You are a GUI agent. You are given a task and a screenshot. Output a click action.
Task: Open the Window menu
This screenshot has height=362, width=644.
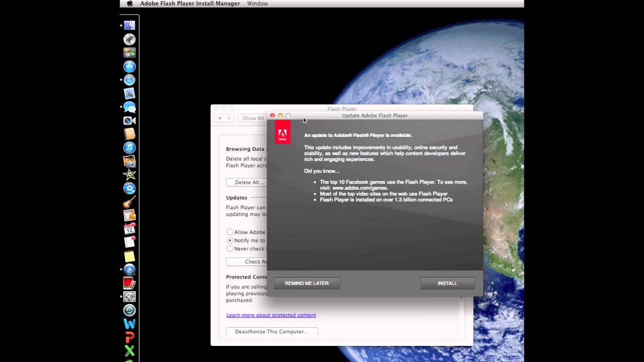point(257,4)
